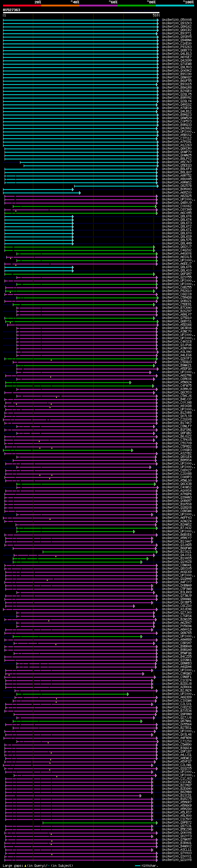Screen dimensions: 197x868
Task: Select label UniRef100_Q6FQM7
Action: (177, 274)
